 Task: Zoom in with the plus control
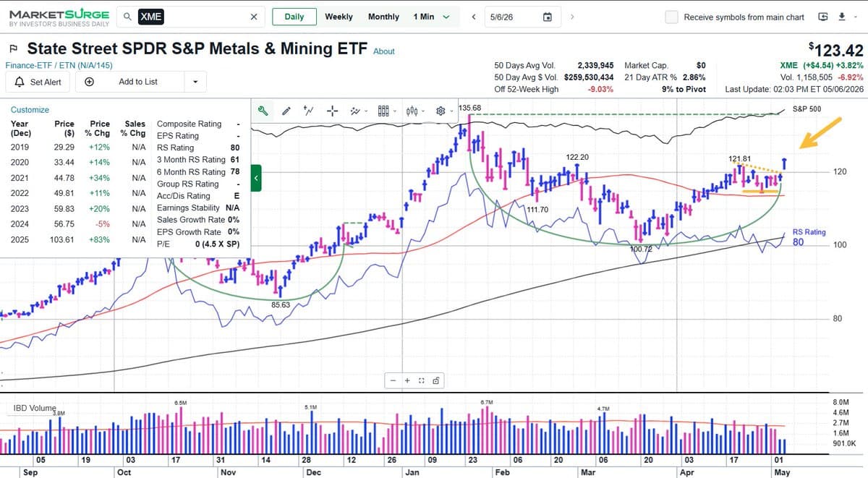pyautogui.click(x=407, y=380)
